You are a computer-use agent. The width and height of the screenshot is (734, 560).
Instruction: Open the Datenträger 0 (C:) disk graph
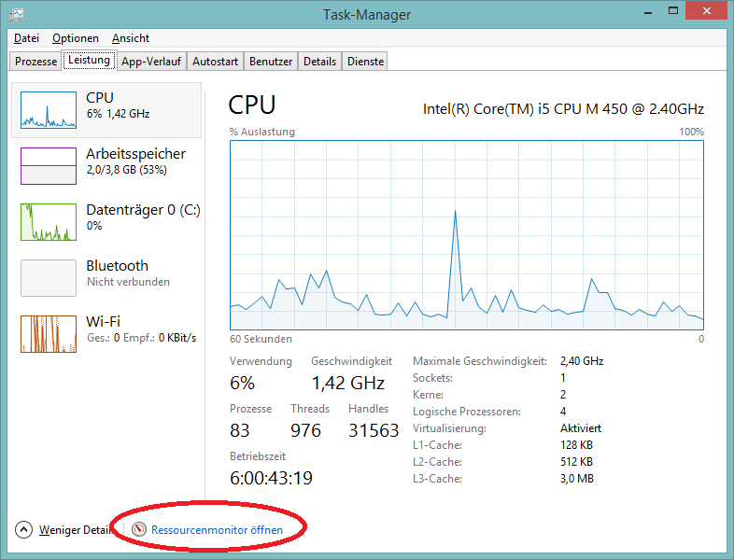point(49,222)
